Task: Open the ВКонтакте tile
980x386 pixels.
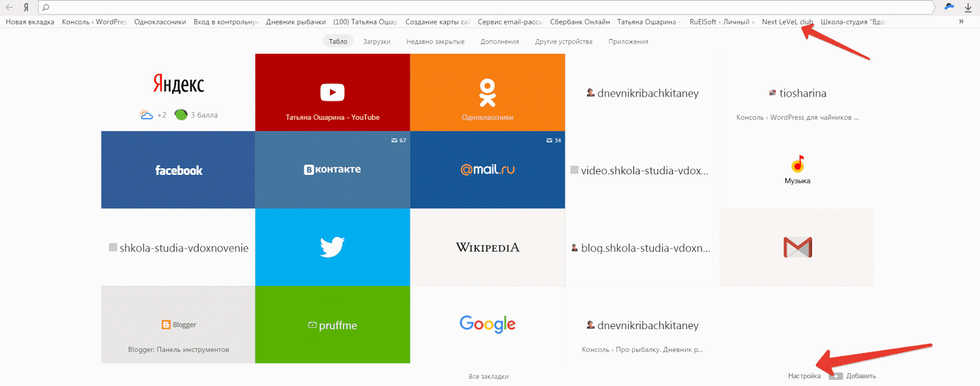Action: (x=333, y=170)
